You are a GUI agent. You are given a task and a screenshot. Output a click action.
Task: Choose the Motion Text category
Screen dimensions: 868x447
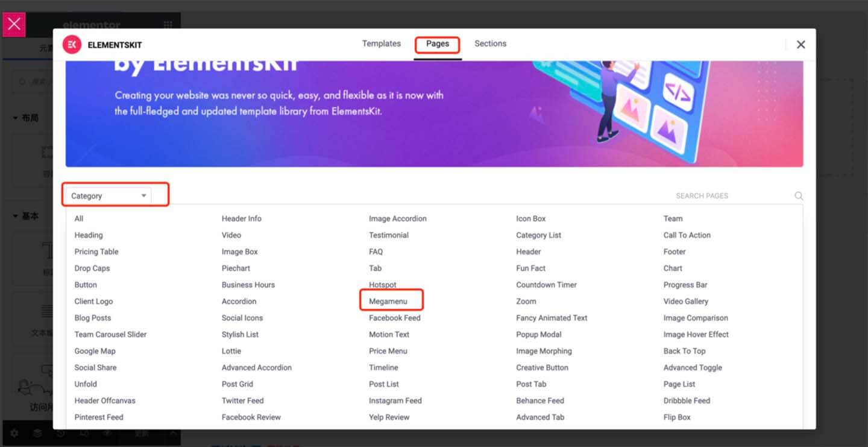point(389,334)
